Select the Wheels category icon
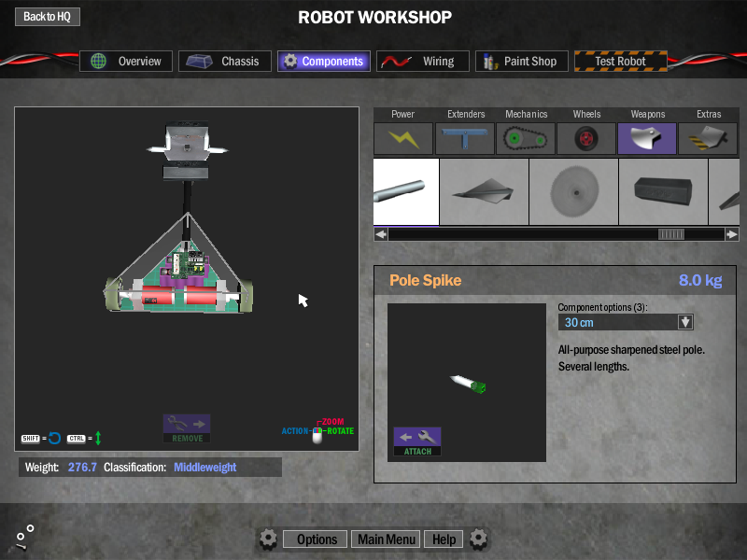The image size is (747, 560). 586,138
